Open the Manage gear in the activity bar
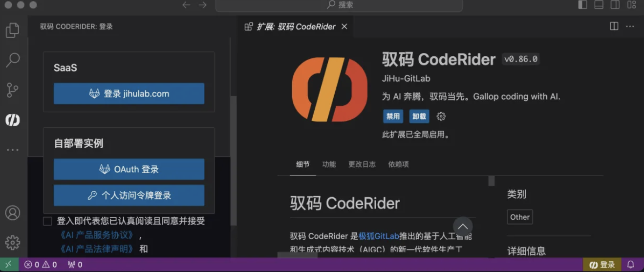The height and width of the screenshot is (272, 644). (x=12, y=242)
